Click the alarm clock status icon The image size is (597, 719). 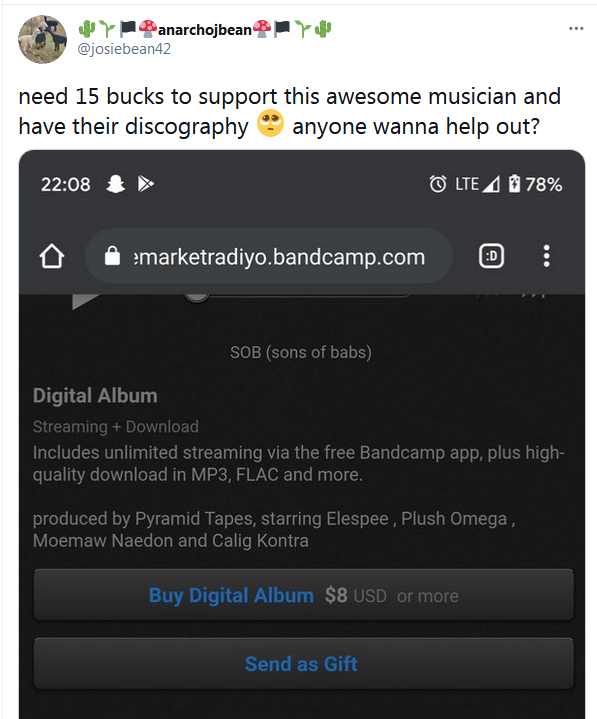437,184
